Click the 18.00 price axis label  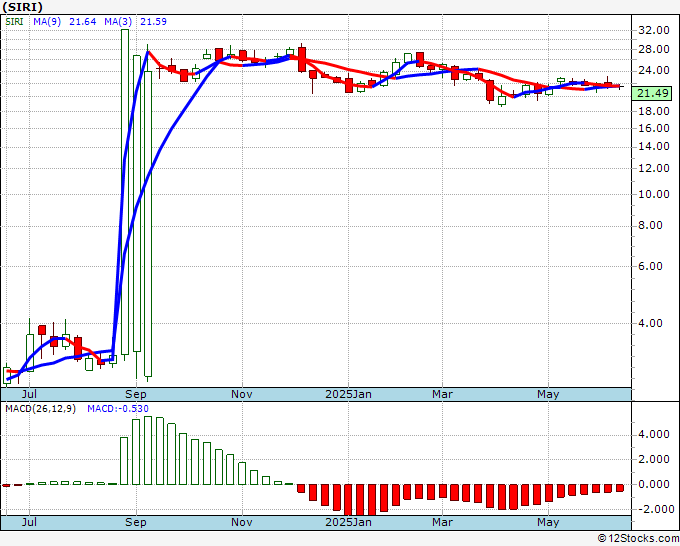tap(654, 111)
